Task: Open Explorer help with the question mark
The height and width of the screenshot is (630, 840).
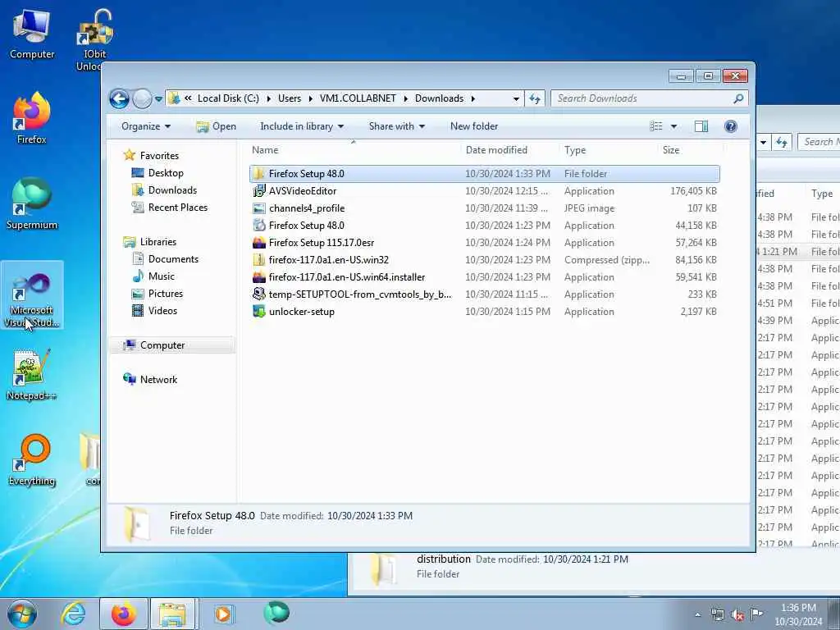Action: (x=730, y=126)
